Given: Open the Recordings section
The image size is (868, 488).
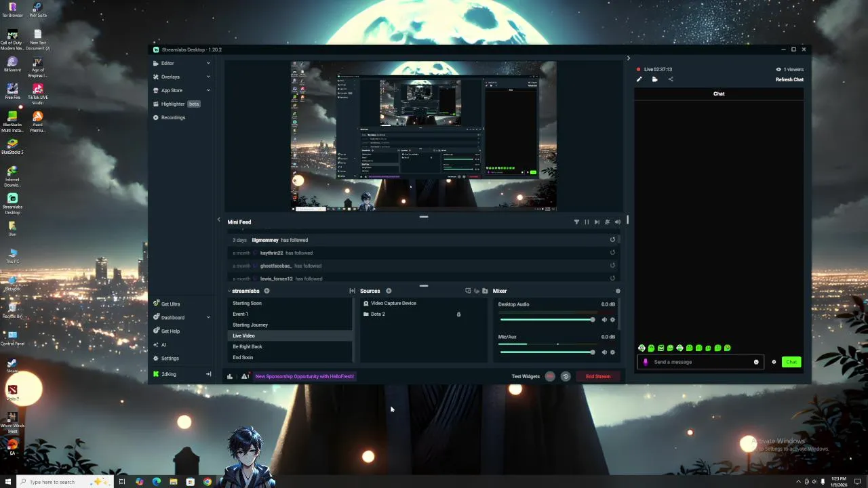Looking at the screenshot, I should coord(173,117).
